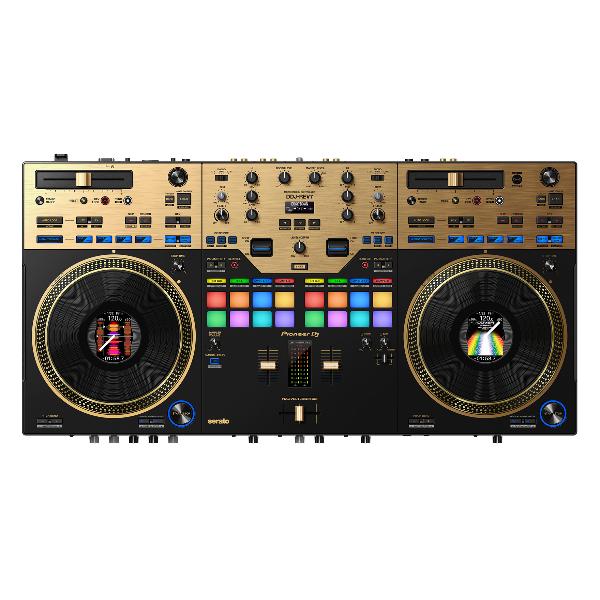600x600 pixels.
Task: Hit the red performance pad on right deck
Action: 315,300
